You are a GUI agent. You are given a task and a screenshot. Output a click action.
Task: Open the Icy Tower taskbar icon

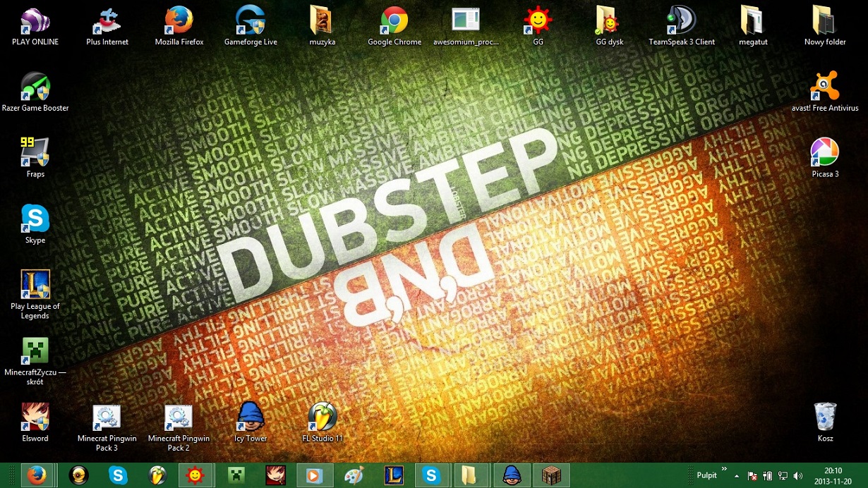511,476
